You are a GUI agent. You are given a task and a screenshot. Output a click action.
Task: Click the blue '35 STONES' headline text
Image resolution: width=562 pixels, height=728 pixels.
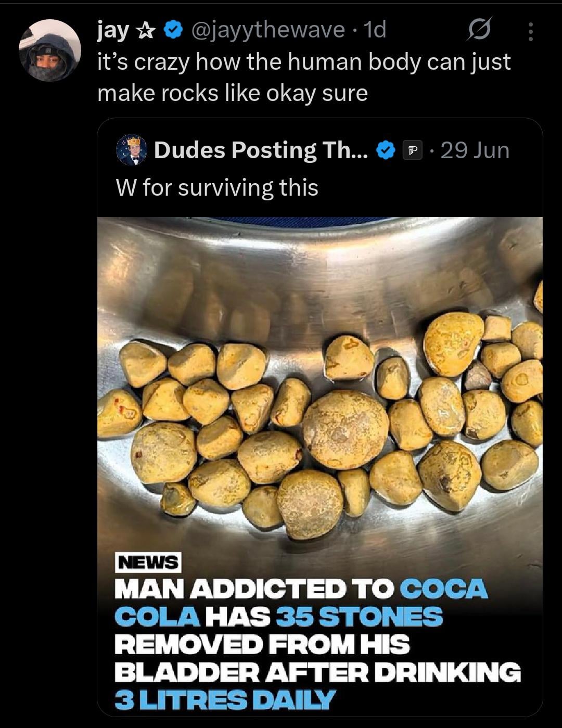pyautogui.click(x=359, y=617)
